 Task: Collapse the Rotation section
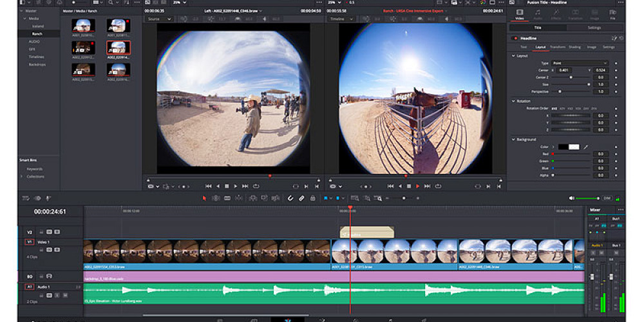click(513, 101)
